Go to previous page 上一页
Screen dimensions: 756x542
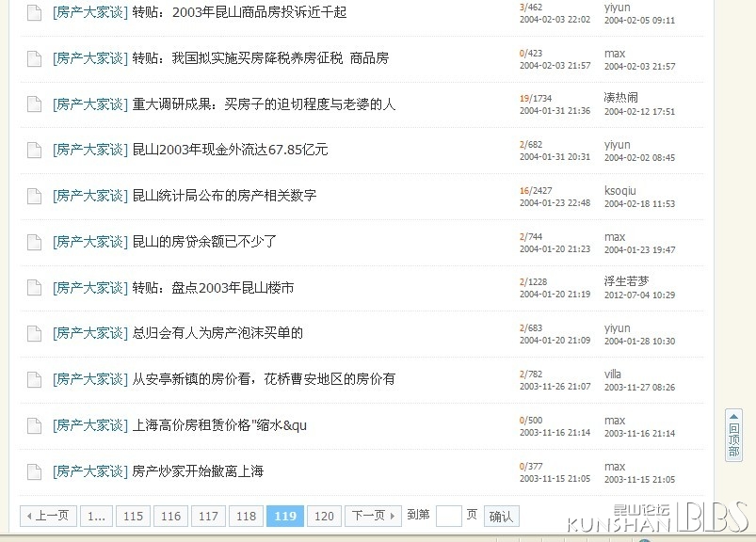pos(48,516)
